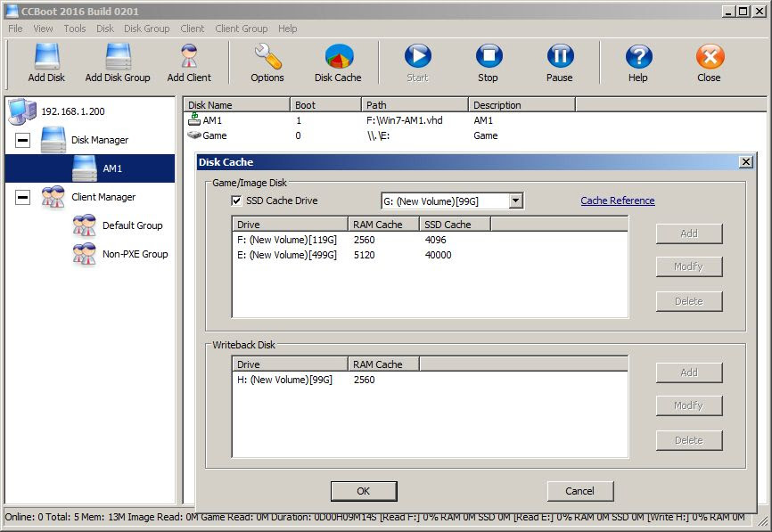Uncheck the SSD Cache Drive checkbox
The height and width of the screenshot is (532, 772).
(236, 201)
